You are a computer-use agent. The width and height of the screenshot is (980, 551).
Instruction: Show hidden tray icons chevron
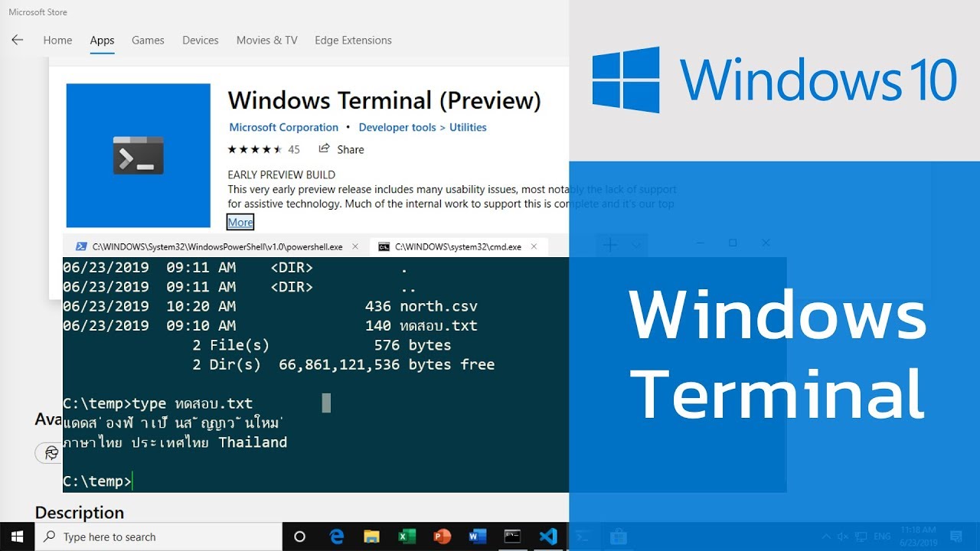point(826,536)
